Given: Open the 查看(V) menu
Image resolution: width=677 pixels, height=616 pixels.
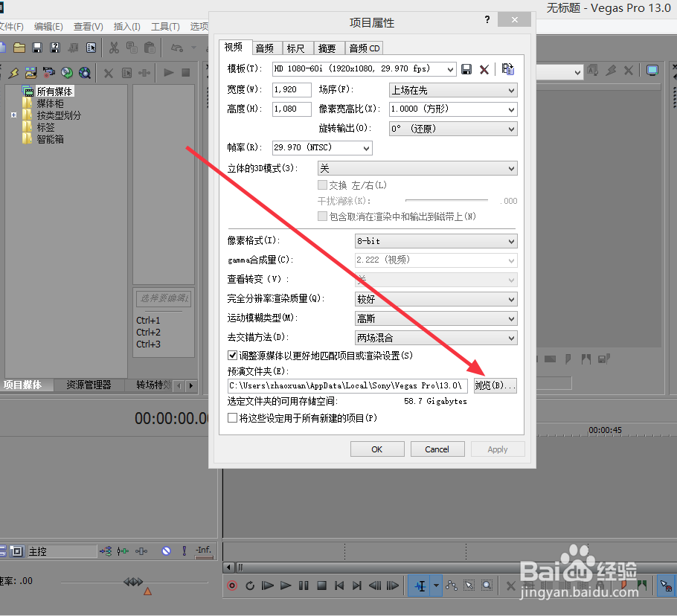Looking at the screenshot, I should tap(88, 27).
